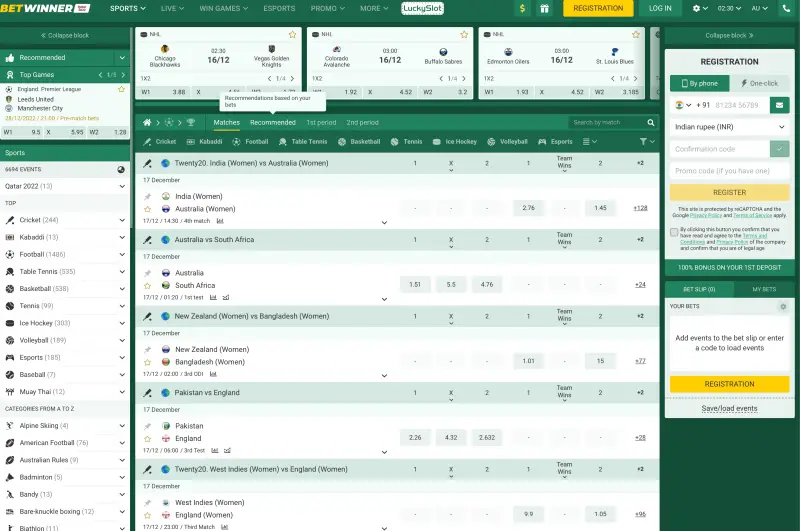Open the SPORTS menu
This screenshot has height=531, width=800.
128,9
